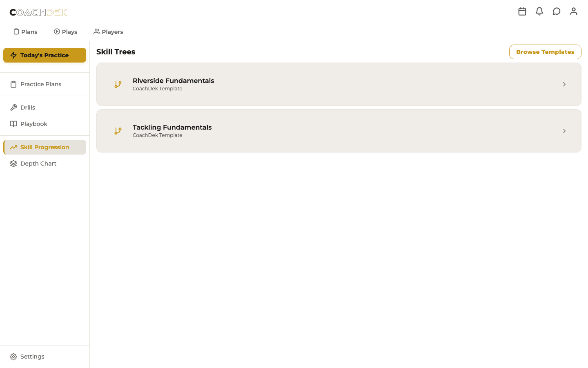Open the chat messages icon
The width and height of the screenshot is (588, 368).
557,11
